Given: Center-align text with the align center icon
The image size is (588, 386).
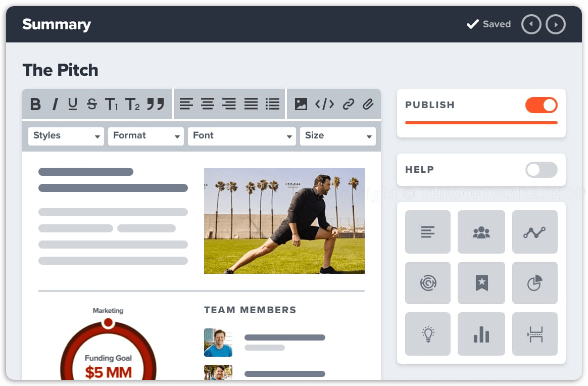Looking at the screenshot, I should tap(207, 104).
